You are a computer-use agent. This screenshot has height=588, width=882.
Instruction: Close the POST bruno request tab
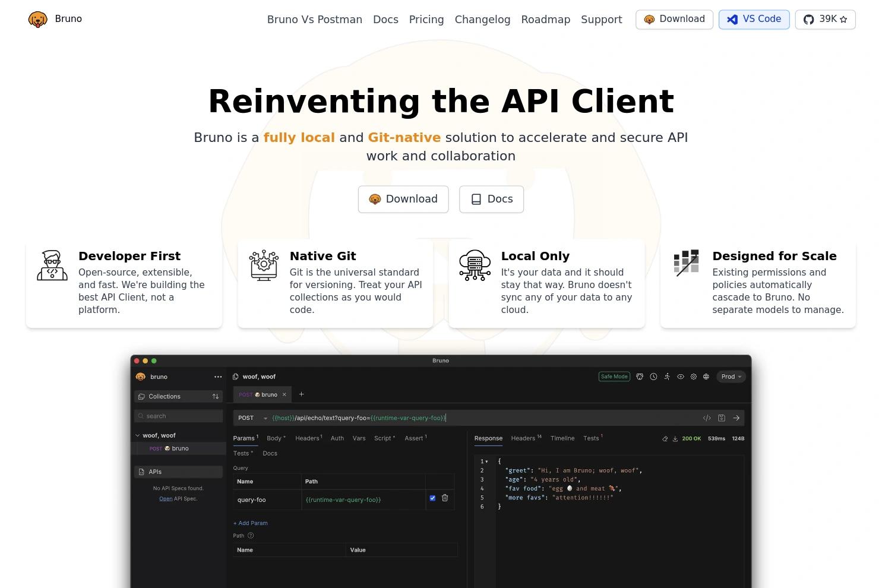(x=284, y=394)
